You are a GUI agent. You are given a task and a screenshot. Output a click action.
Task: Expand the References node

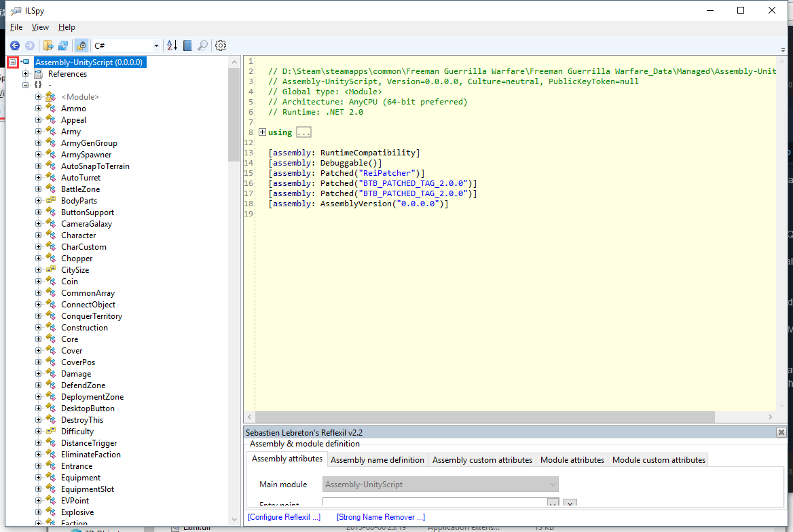25,74
